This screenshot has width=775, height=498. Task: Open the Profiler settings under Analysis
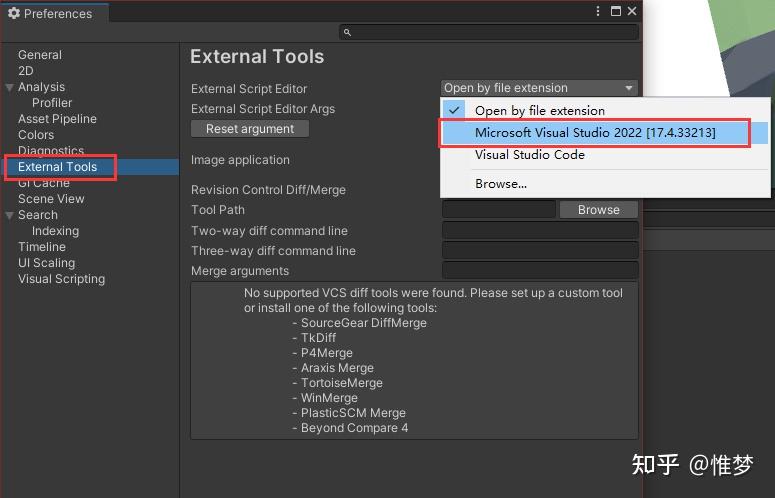tap(52, 103)
